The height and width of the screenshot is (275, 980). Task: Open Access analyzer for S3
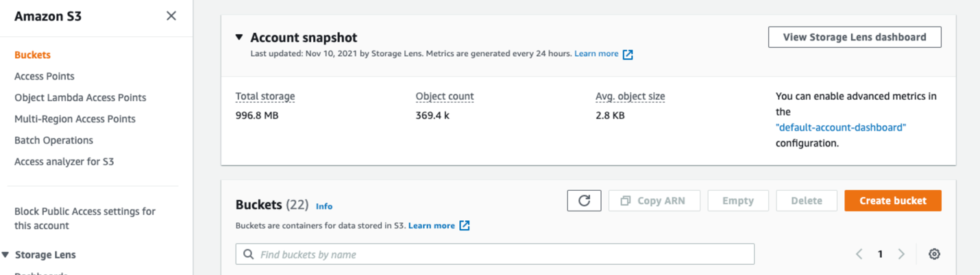pyautogui.click(x=64, y=161)
